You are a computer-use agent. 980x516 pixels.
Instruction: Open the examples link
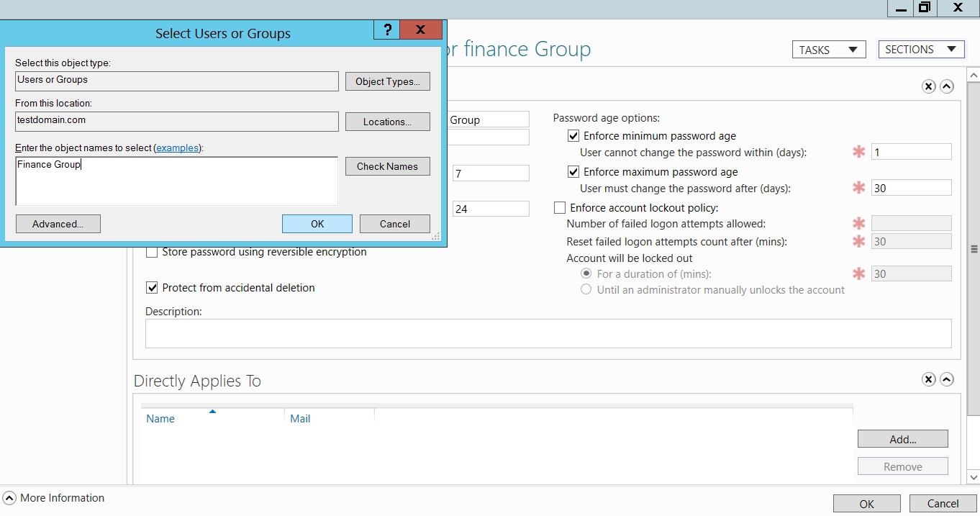[x=177, y=148]
